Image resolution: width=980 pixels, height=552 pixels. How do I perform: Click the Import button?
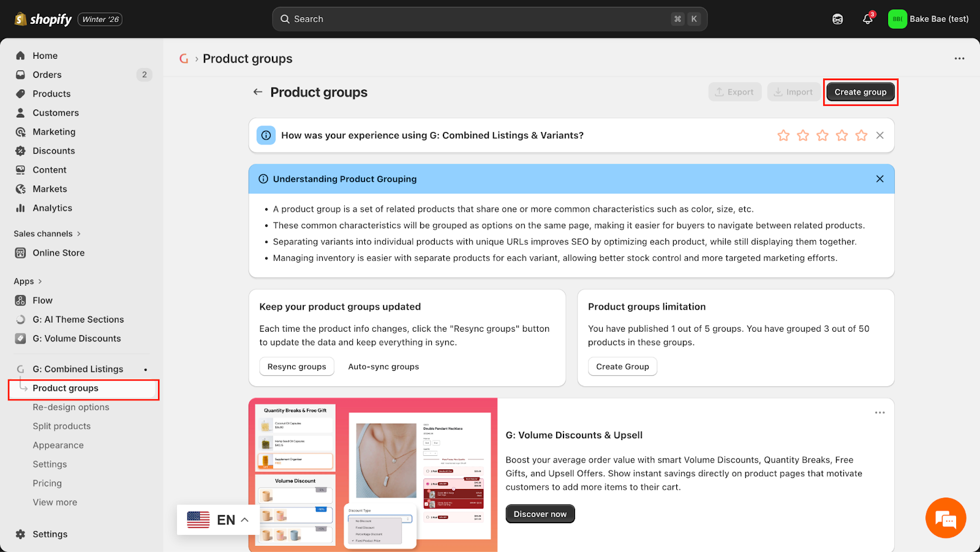[793, 92]
